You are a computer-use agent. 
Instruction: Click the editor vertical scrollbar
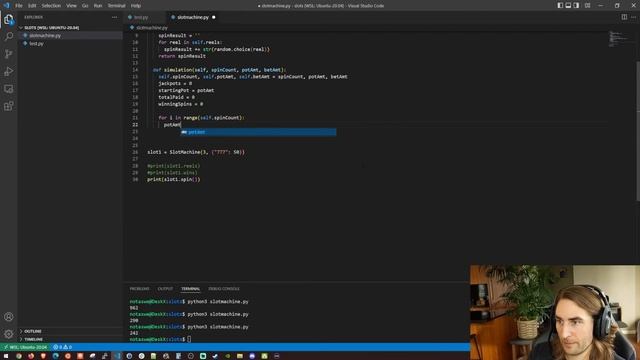[638, 131]
